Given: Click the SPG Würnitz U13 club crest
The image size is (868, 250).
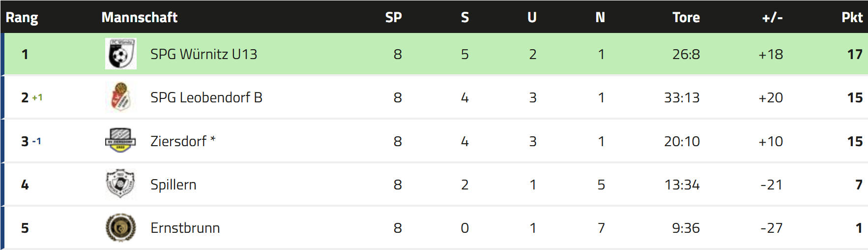Looking at the screenshot, I should (120, 54).
